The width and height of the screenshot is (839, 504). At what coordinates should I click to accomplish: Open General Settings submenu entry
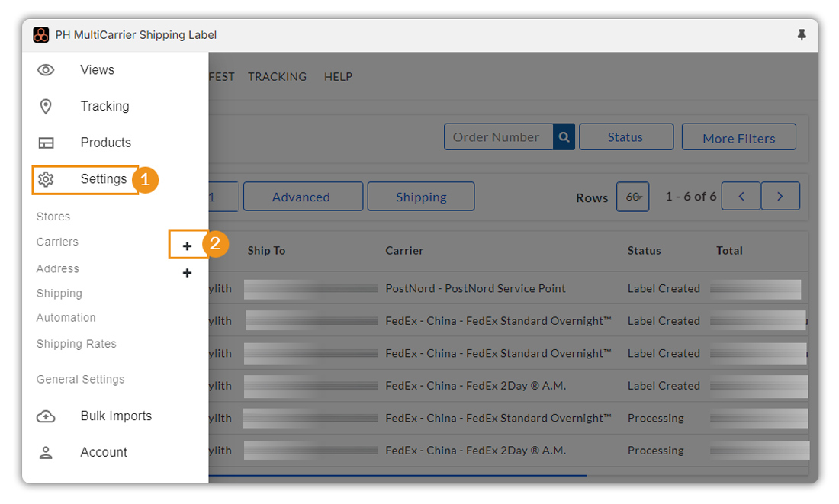(x=80, y=380)
